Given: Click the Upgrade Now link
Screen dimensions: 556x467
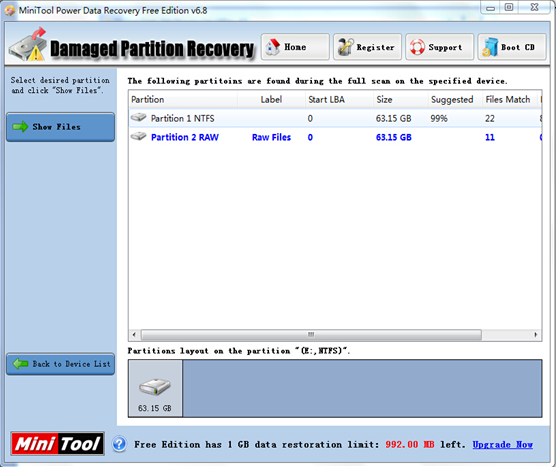Looking at the screenshot, I should [502, 444].
